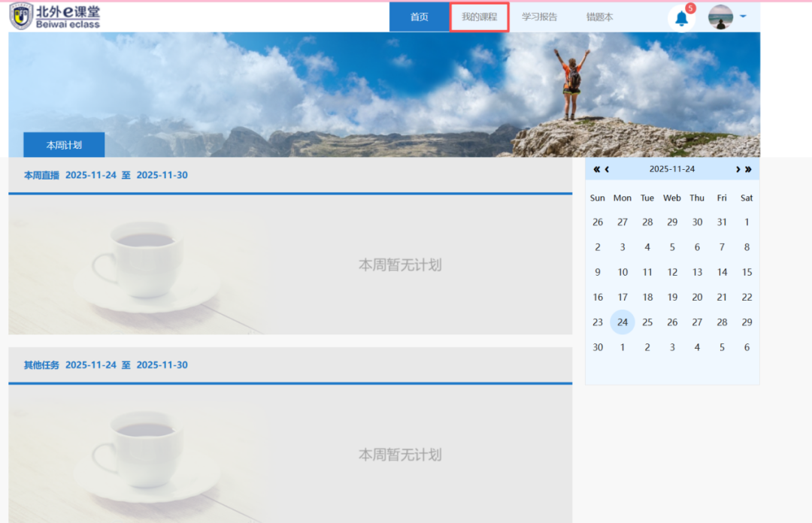Screen dimensions: 812x523
Task: Jump calendar to previous year with double-left arrow
Action: tap(596, 169)
